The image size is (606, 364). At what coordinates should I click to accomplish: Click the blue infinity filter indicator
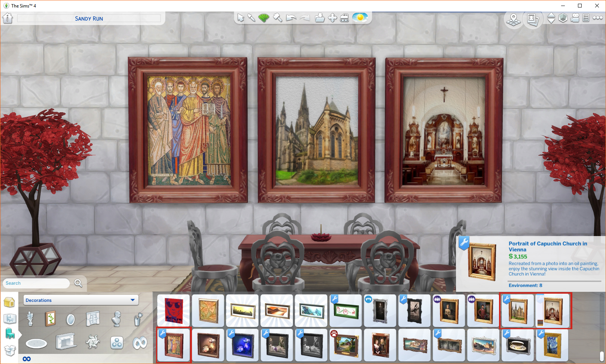pos(27,359)
